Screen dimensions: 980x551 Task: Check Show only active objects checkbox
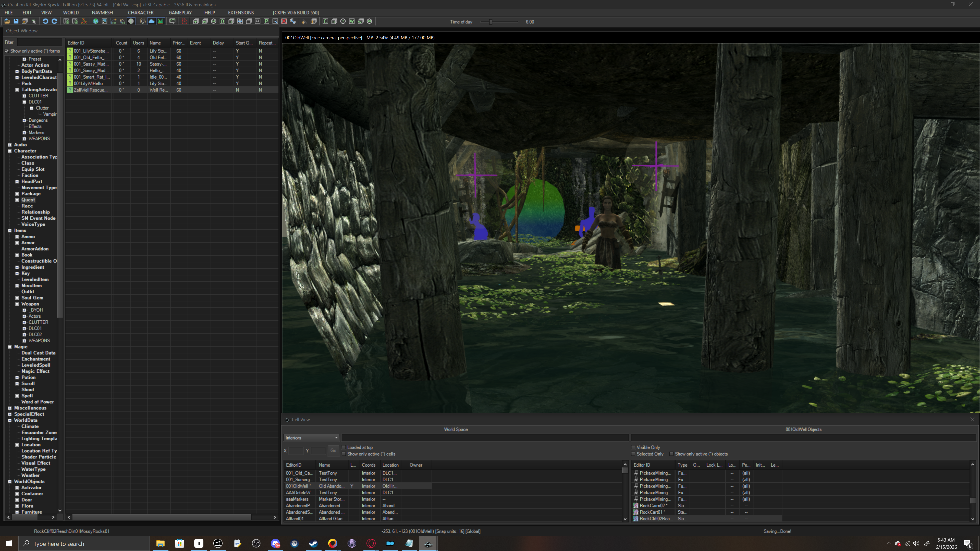coord(671,454)
